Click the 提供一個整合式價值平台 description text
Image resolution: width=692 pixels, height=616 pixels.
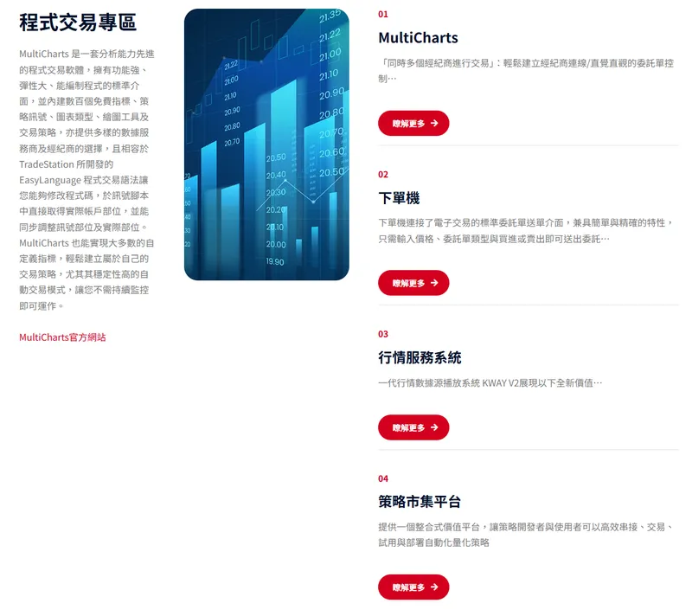(x=526, y=535)
